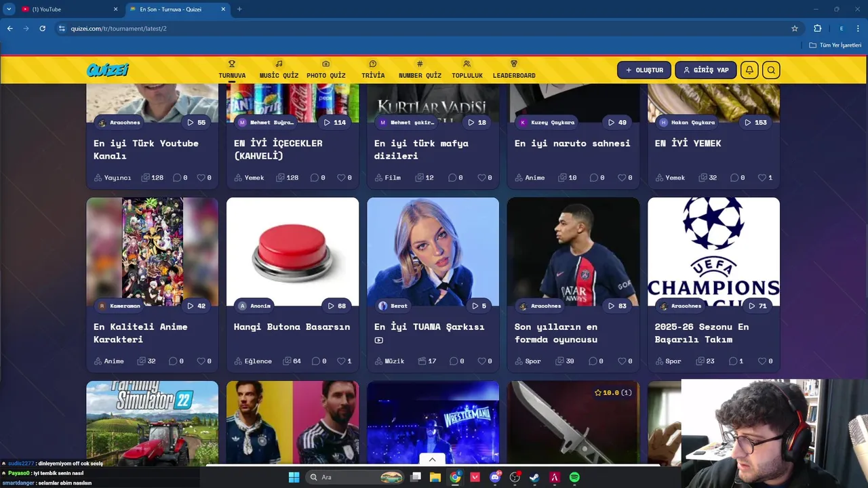Image resolution: width=868 pixels, height=488 pixels.
Task: Open comments on 2025-26 Sezonu card
Action: [736, 361]
